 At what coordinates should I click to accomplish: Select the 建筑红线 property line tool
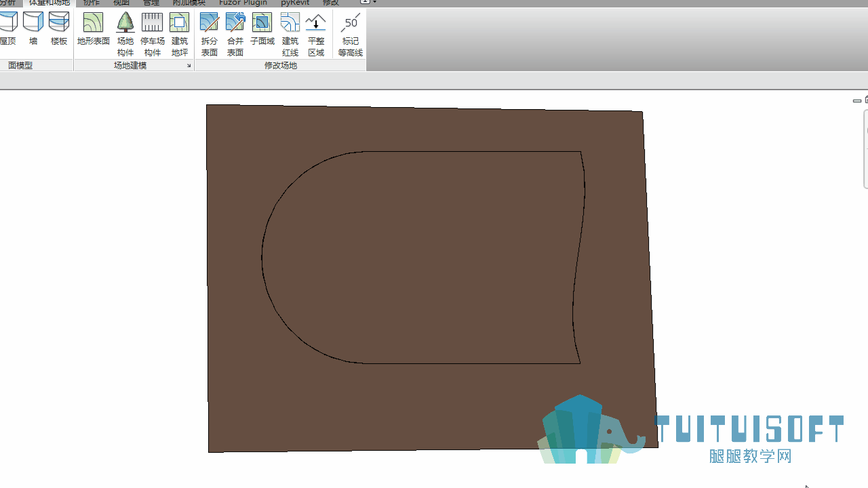point(290,34)
